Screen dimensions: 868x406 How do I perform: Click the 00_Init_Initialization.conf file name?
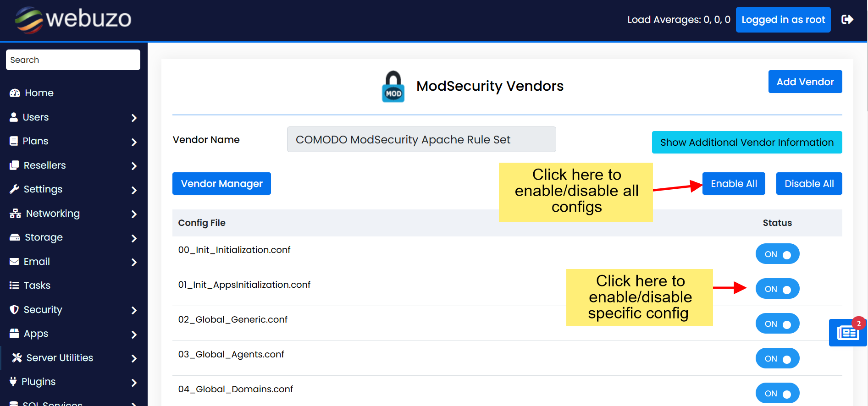(234, 250)
